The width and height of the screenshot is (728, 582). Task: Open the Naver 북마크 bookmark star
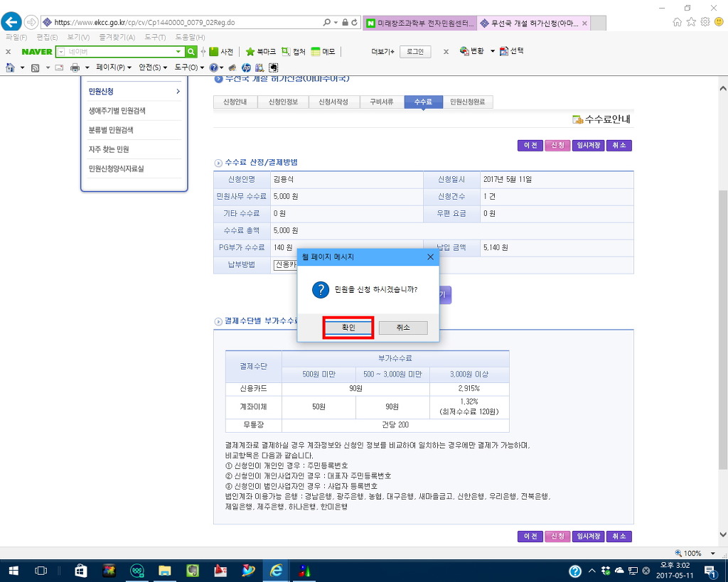(260, 51)
